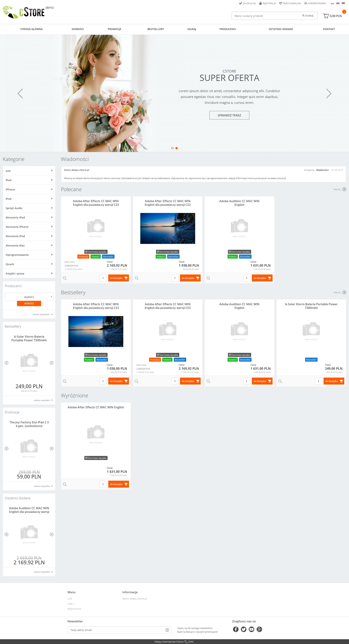
Task: Open Ostatnio dodane main menu item
Action: pos(281,29)
